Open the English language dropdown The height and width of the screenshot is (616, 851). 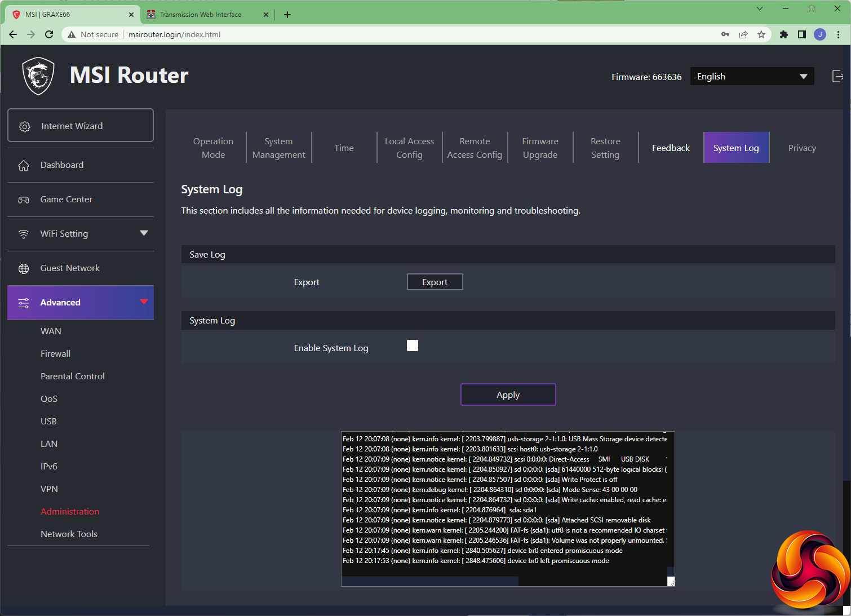[752, 77]
